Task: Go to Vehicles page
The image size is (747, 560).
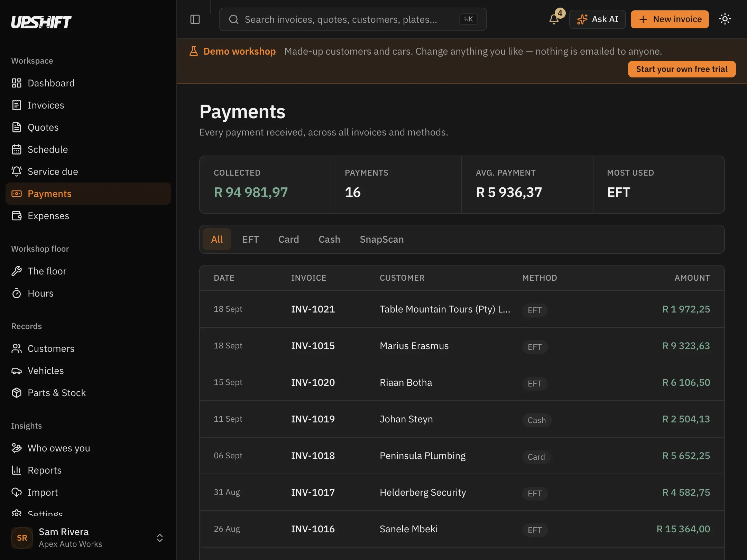Action: pyautogui.click(x=88, y=371)
